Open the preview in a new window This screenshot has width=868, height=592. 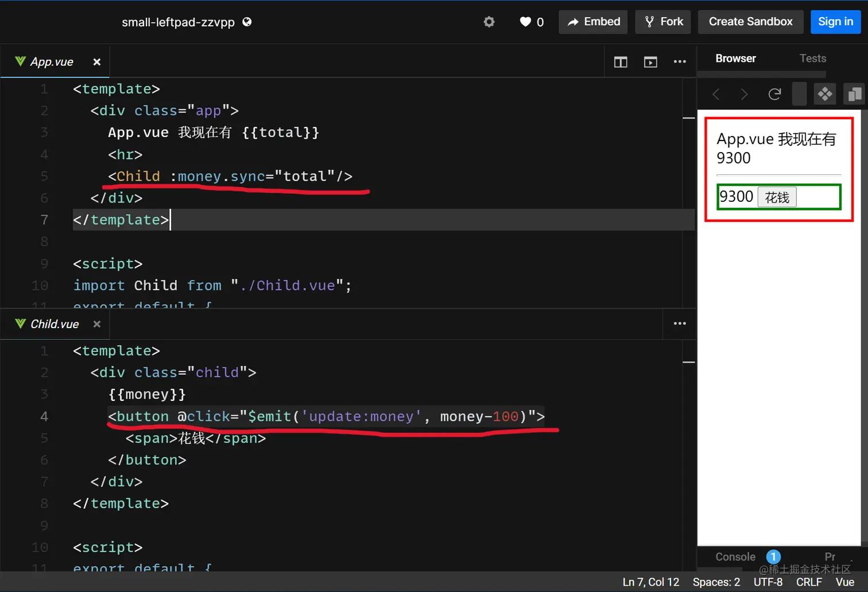point(854,94)
